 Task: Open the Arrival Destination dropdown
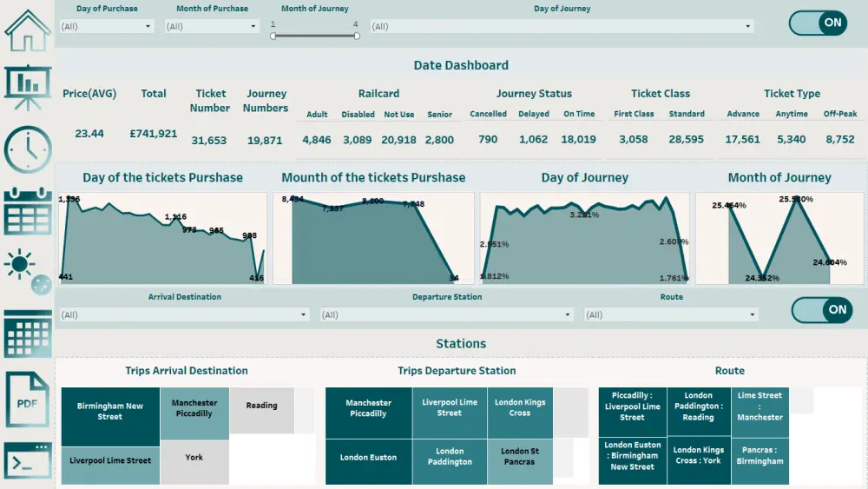[x=184, y=314]
